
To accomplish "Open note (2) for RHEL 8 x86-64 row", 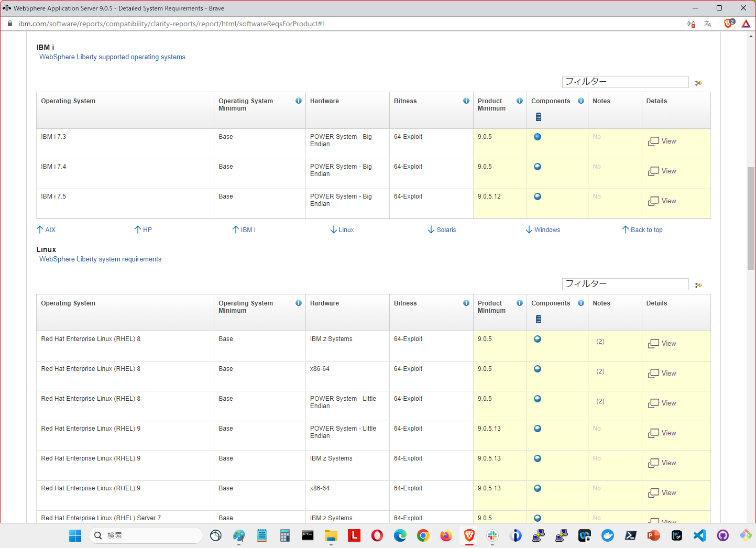I will 600,371.
